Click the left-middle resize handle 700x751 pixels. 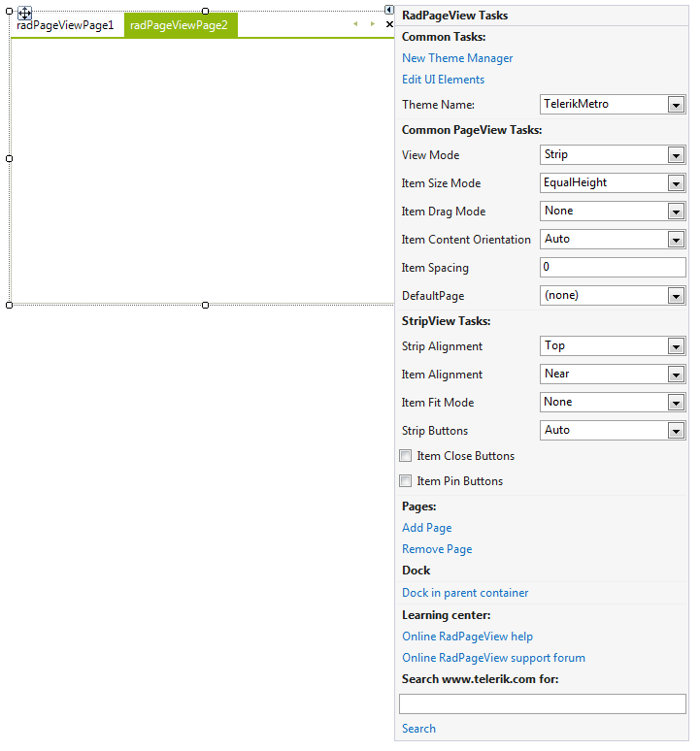click(x=9, y=158)
